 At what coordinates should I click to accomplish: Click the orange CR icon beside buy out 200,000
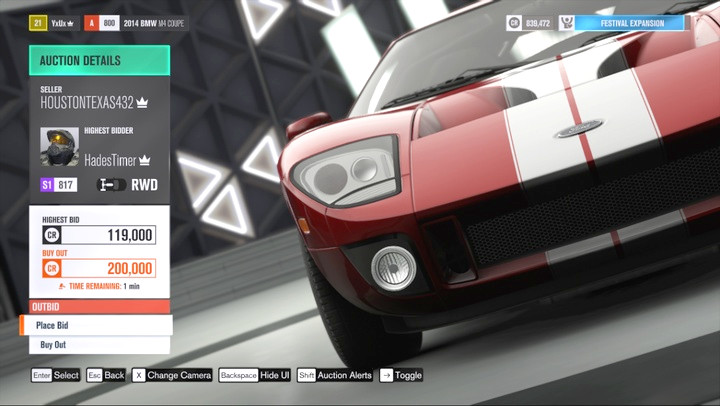point(52,268)
